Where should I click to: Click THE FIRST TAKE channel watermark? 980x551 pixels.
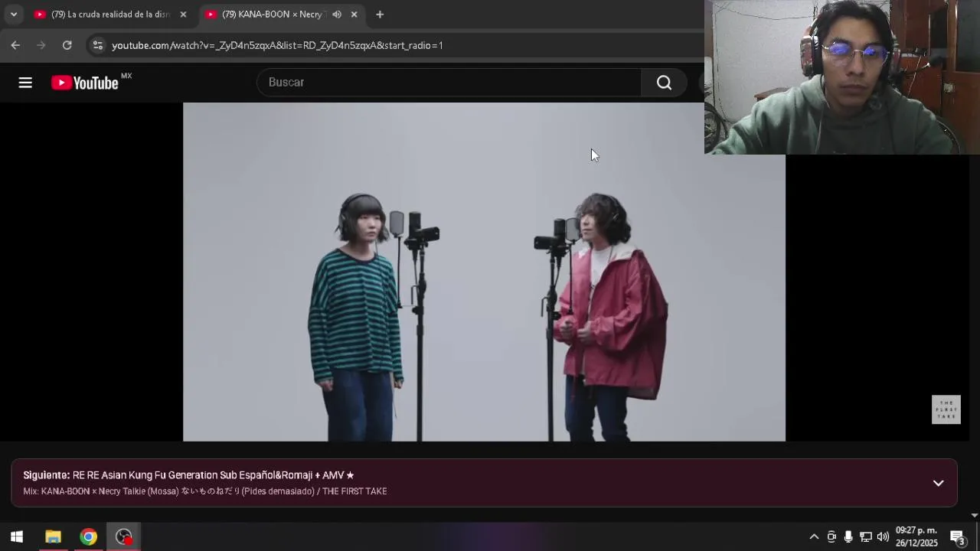click(x=946, y=409)
